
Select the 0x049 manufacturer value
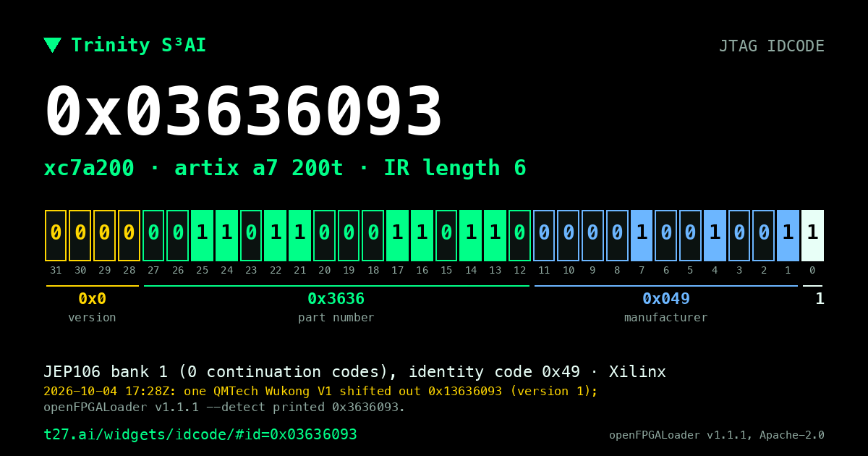click(666, 298)
